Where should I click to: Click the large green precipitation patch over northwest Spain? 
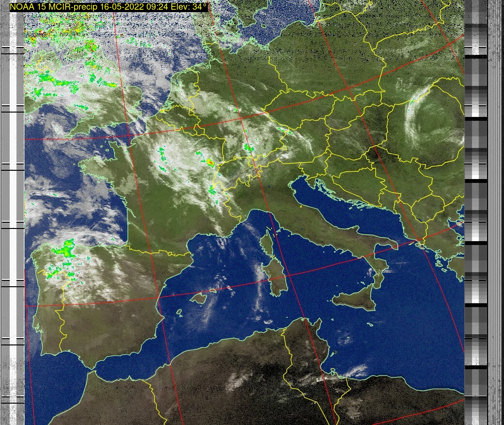64,249
